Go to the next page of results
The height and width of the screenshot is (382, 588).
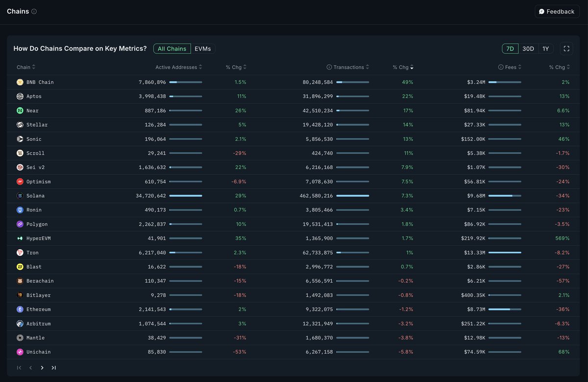[42, 368]
